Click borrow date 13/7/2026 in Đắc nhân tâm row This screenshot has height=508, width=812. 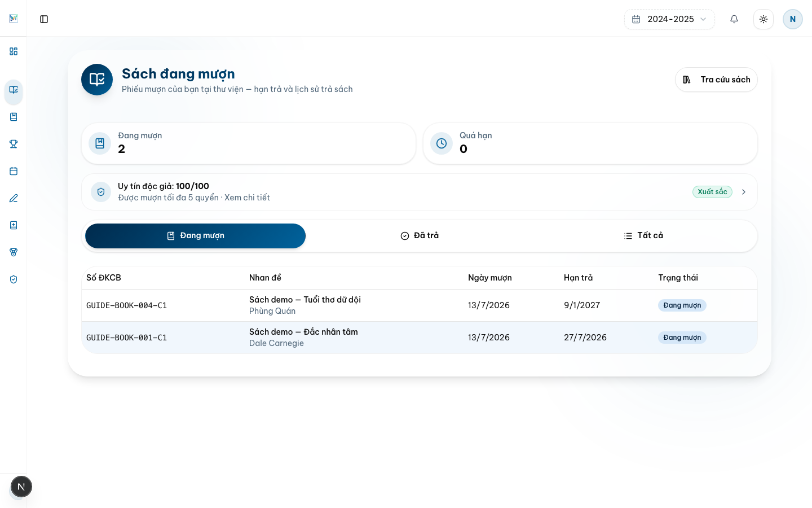tap(489, 338)
